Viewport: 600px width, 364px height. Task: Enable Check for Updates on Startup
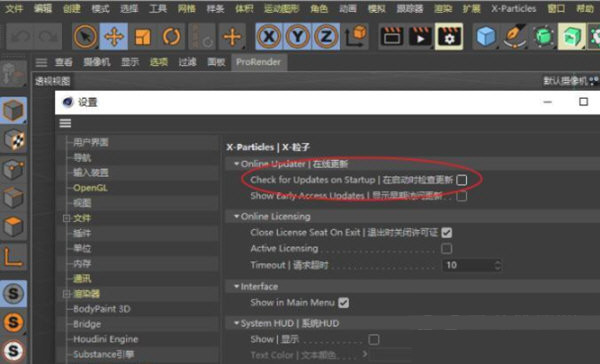pos(462,180)
